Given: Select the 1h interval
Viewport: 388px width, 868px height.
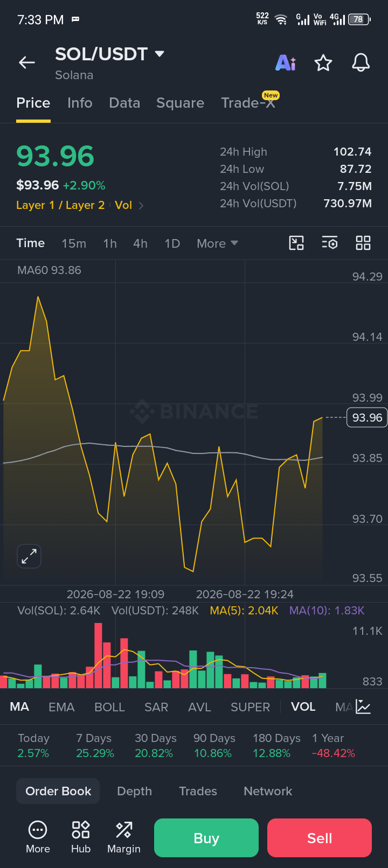Looking at the screenshot, I should click(x=110, y=243).
